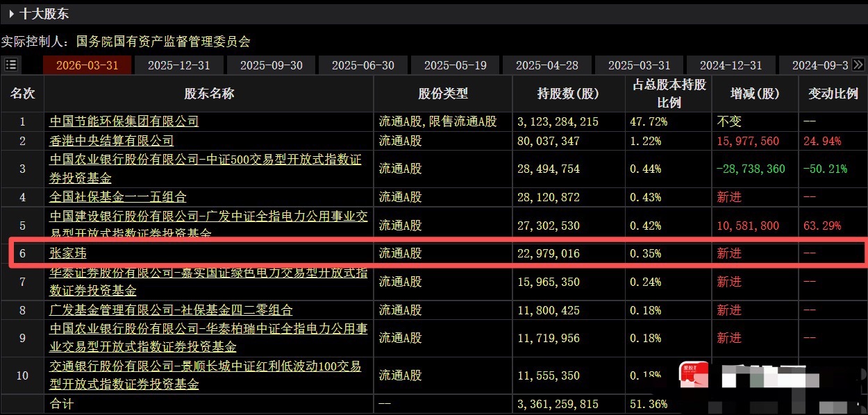
Task: Click the 变动比例 column header
Action: (x=833, y=94)
